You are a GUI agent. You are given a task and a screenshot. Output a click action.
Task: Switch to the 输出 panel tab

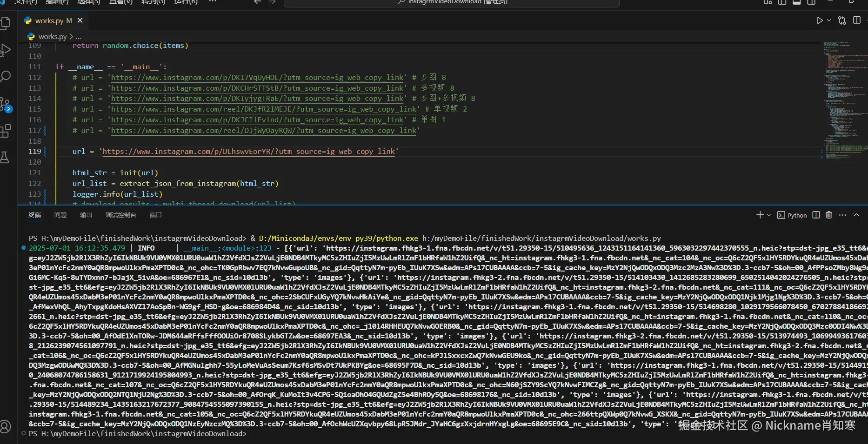click(86, 215)
